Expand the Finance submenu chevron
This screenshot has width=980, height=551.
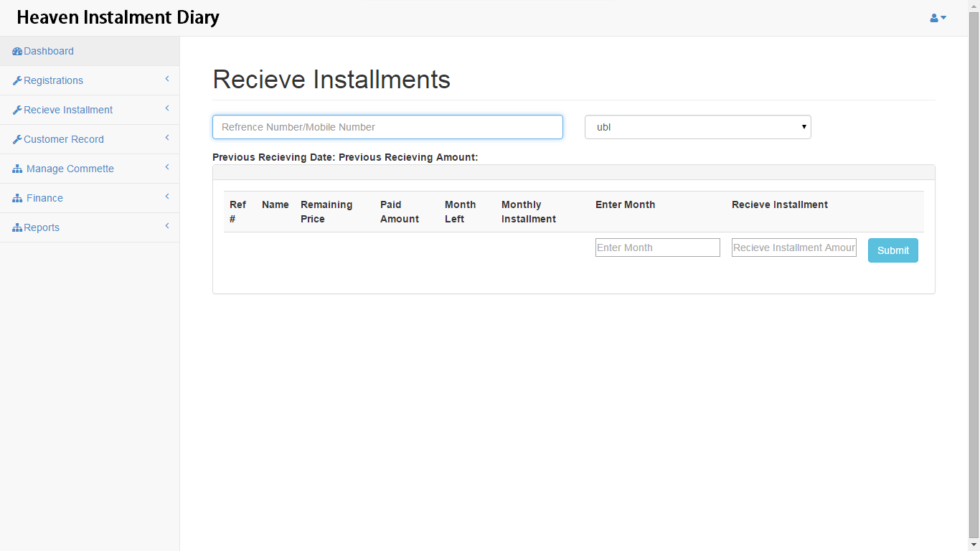[x=167, y=197]
